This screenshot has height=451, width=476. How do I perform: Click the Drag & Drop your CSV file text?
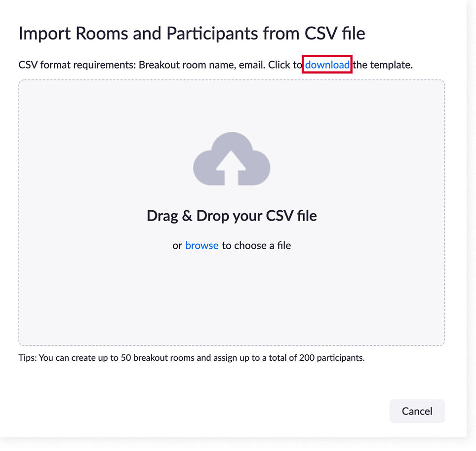pos(231,216)
